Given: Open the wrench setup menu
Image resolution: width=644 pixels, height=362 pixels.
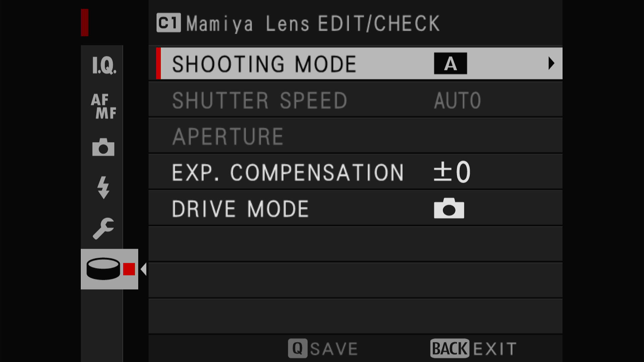Looking at the screenshot, I should 103,229.
